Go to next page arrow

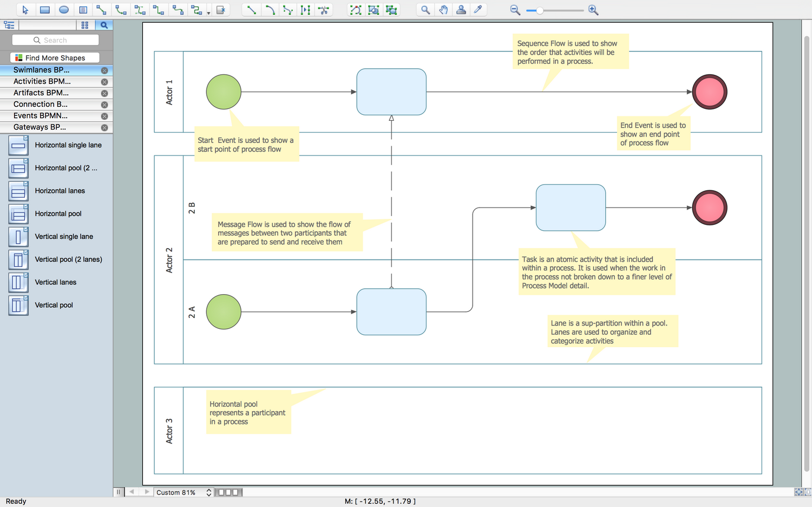pyautogui.click(x=147, y=492)
